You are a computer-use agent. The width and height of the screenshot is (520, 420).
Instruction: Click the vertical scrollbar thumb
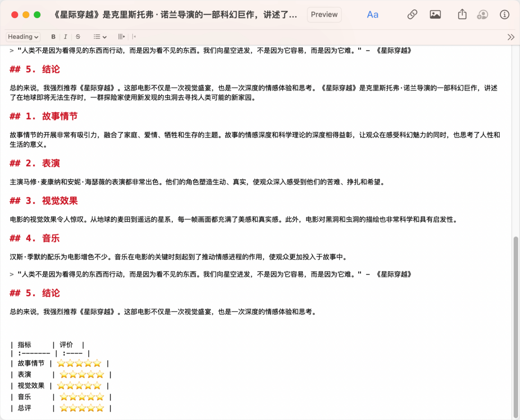516,327
